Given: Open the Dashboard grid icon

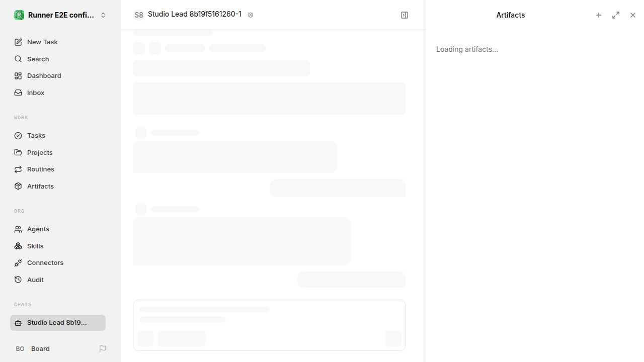Looking at the screenshot, I should tap(18, 76).
